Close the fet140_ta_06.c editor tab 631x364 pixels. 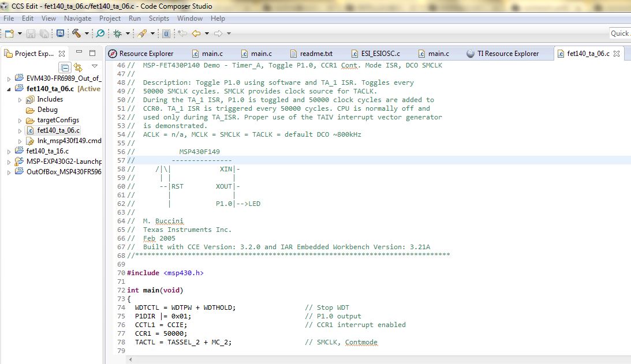pos(616,54)
